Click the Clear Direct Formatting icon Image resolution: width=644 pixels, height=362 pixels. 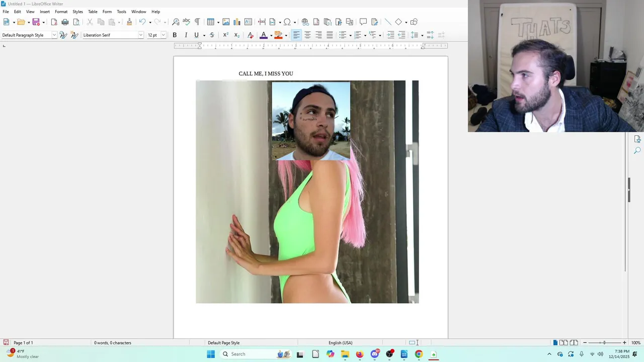click(250, 35)
